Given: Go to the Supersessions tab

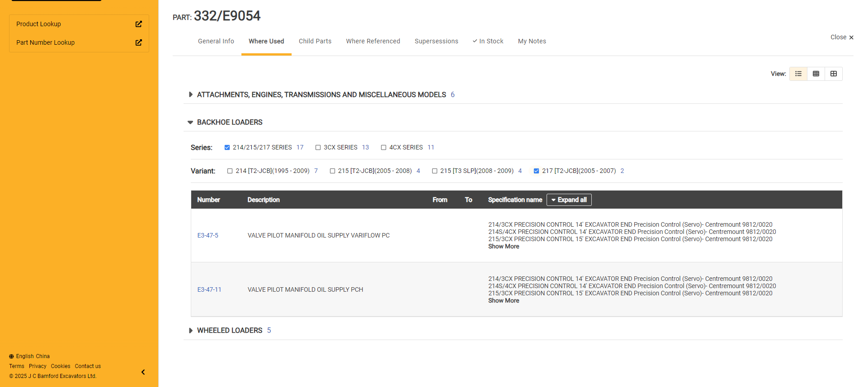Looking at the screenshot, I should 436,41.
